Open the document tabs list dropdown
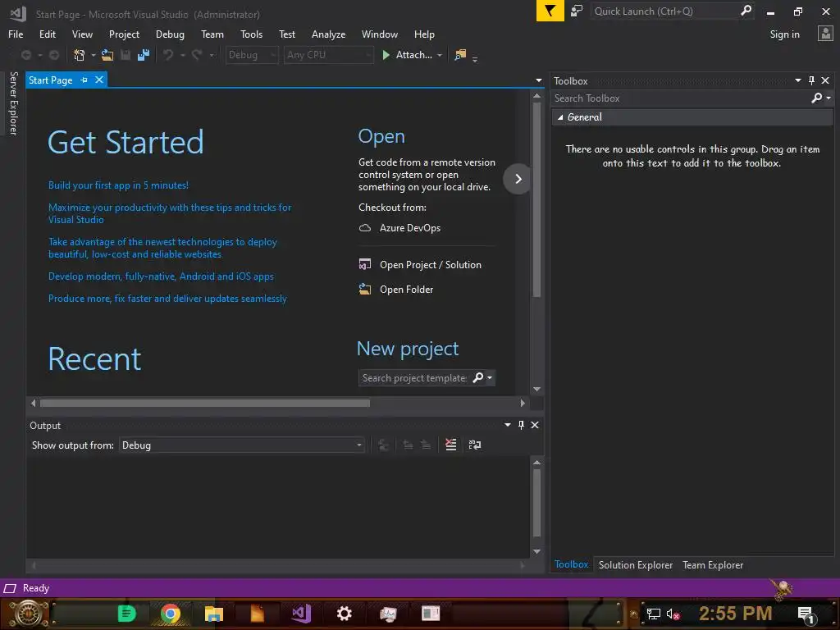 click(538, 81)
